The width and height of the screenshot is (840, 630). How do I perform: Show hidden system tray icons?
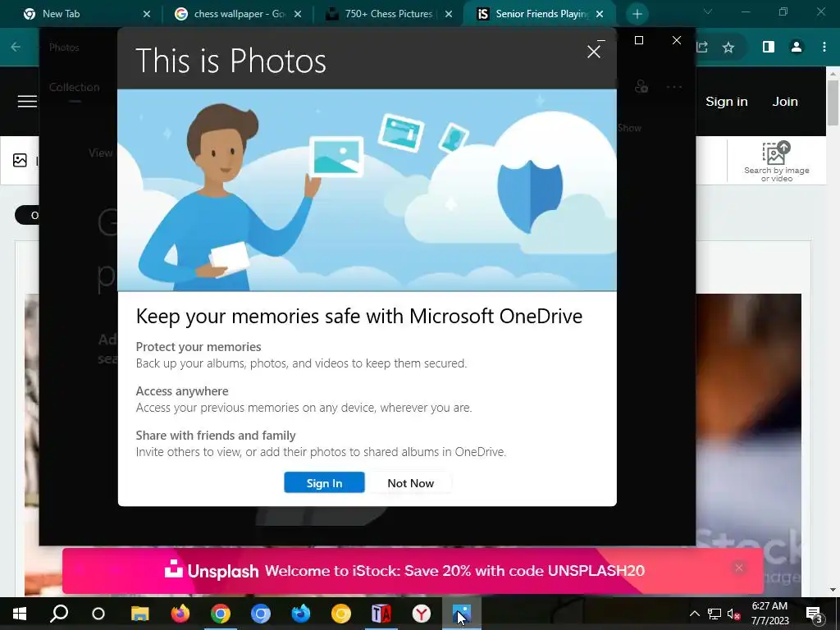coord(694,614)
